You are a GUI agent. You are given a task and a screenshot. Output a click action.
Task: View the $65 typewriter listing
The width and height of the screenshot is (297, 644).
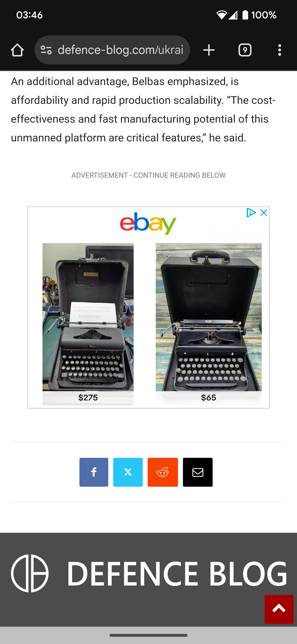point(209,317)
